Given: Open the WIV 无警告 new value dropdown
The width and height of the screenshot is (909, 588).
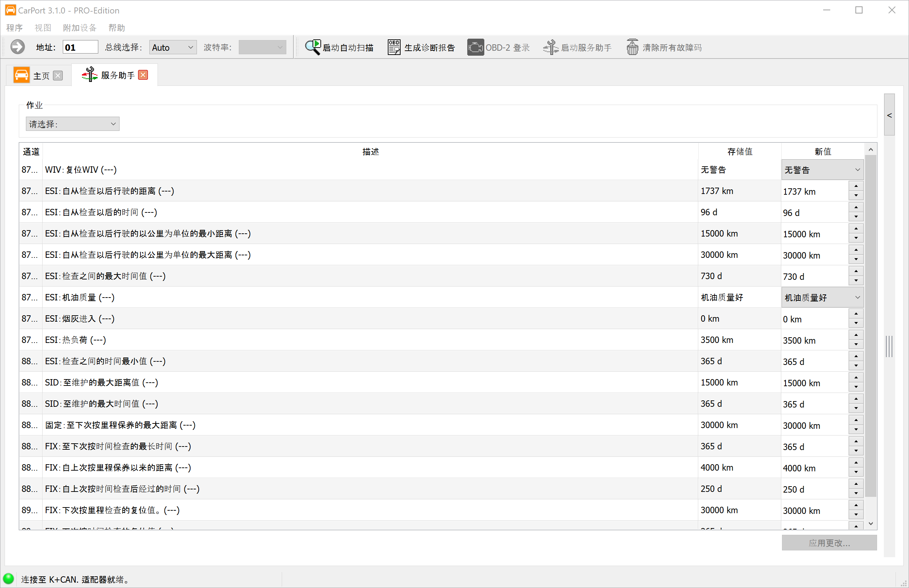Looking at the screenshot, I should [822, 170].
